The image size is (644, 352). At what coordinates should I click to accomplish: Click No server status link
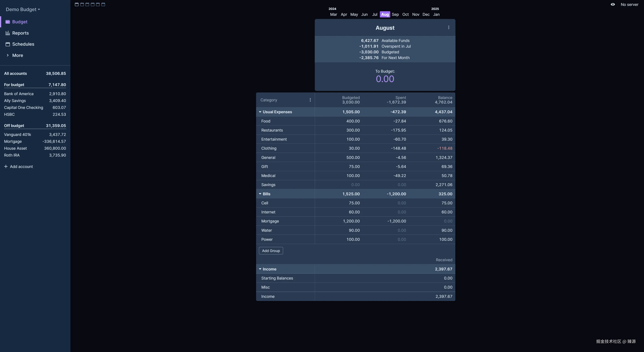(x=629, y=5)
